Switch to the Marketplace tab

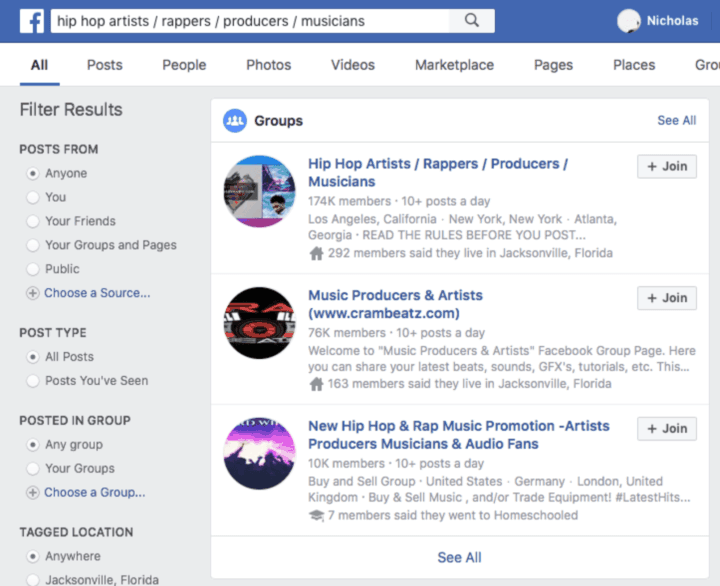[454, 65]
